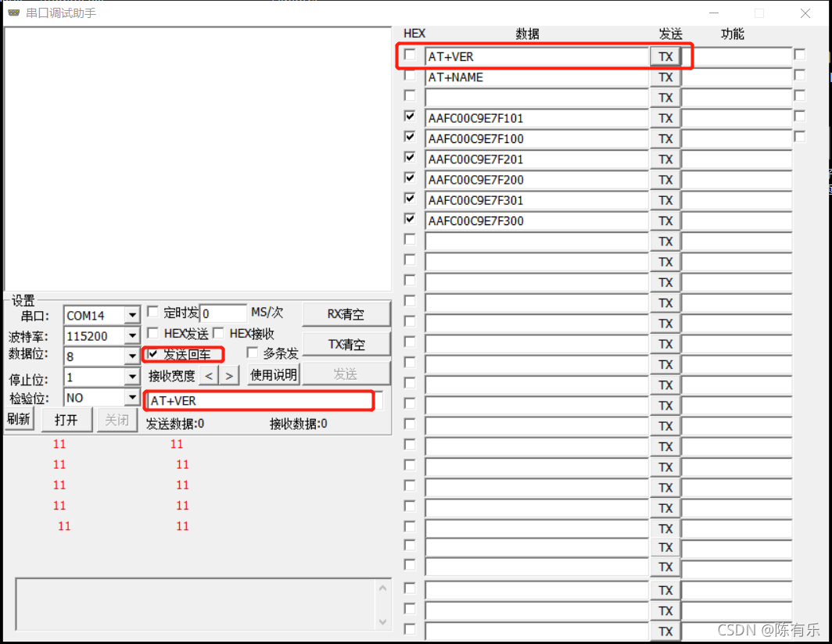The height and width of the screenshot is (644, 832).
Task: Close the 串口调试助手 window
Action: coord(805,13)
